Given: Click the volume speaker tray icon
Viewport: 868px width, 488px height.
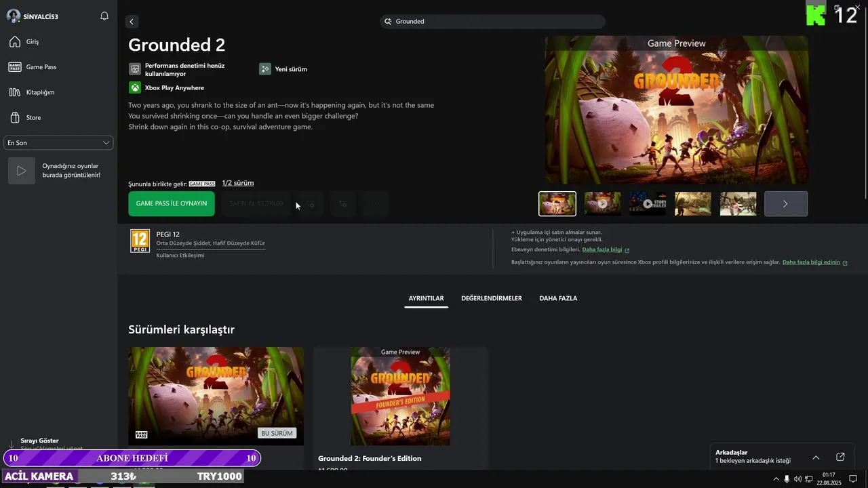Looking at the screenshot, I should (x=797, y=479).
